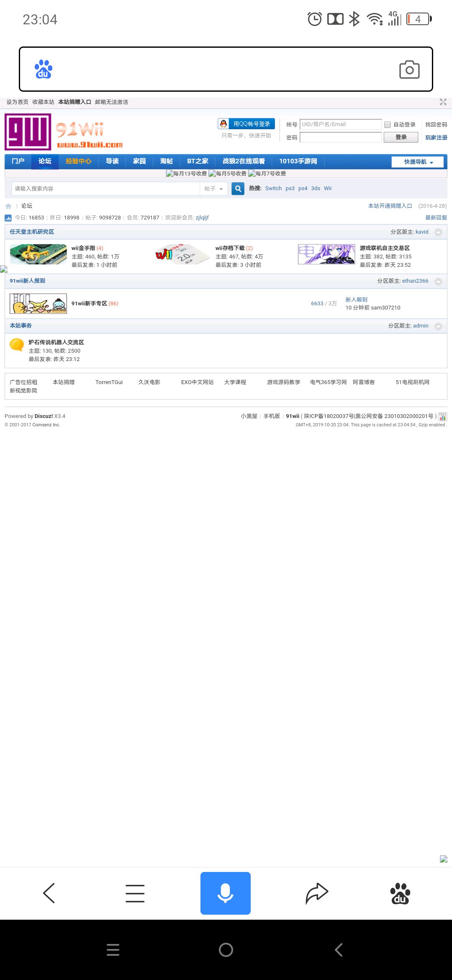
Task: Tap the browser back arrow
Action: click(49, 893)
